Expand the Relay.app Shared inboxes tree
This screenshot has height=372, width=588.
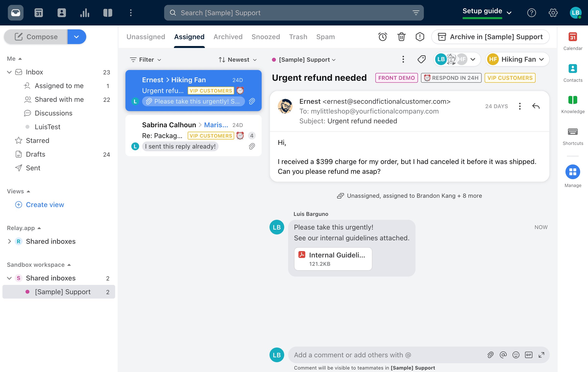[10, 241]
